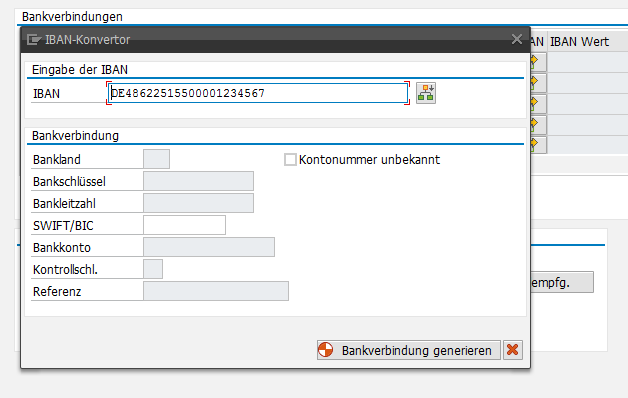Click the Bankverbindung group heading
628x398 pixels.
(75, 136)
